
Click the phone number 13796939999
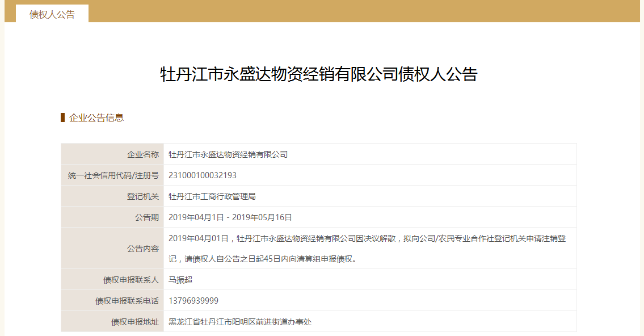(193, 301)
